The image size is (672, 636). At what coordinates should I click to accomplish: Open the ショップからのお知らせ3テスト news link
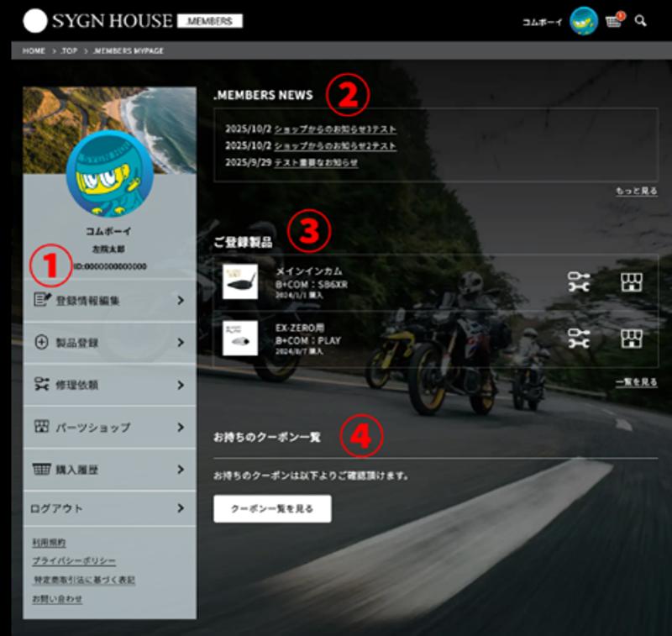[x=335, y=129]
